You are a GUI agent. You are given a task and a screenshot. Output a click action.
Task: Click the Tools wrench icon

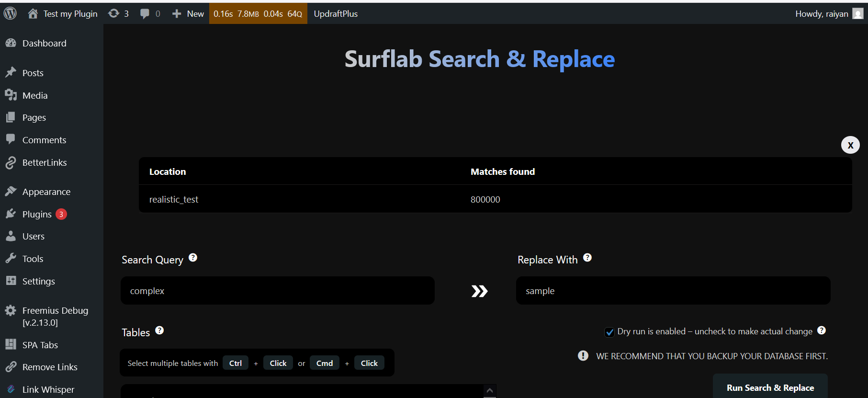11,259
